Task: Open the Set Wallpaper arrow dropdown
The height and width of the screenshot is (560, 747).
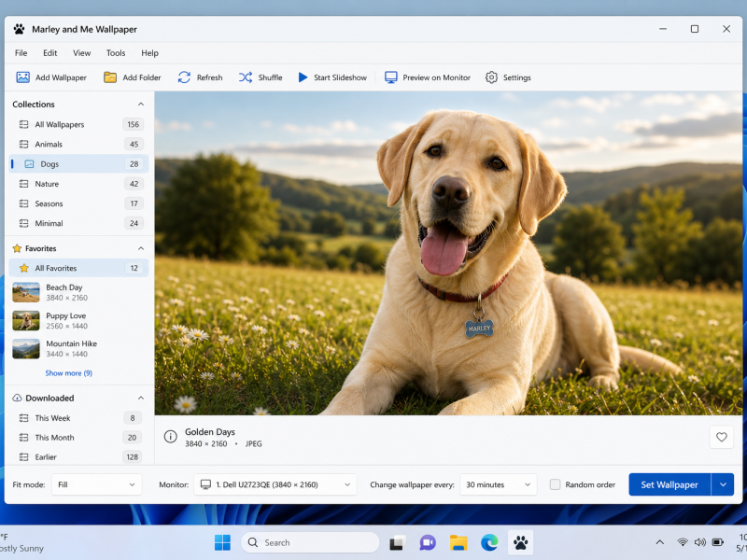Action: (723, 484)
